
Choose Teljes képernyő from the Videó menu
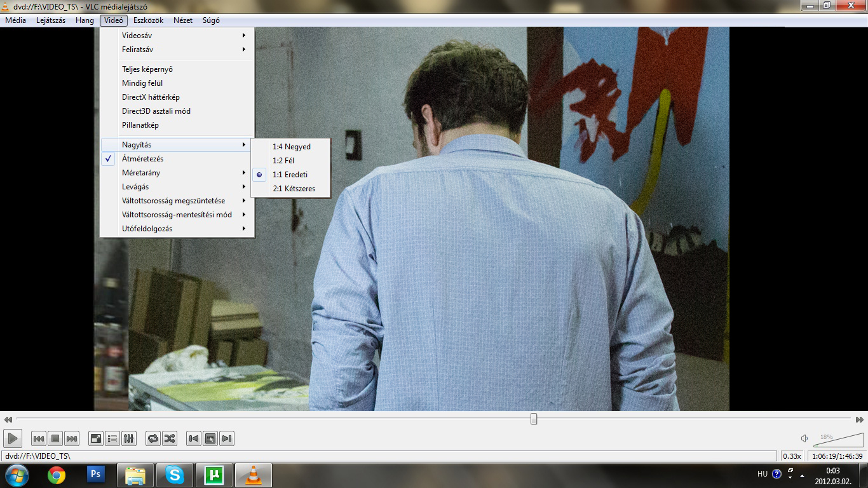(177, 69)
